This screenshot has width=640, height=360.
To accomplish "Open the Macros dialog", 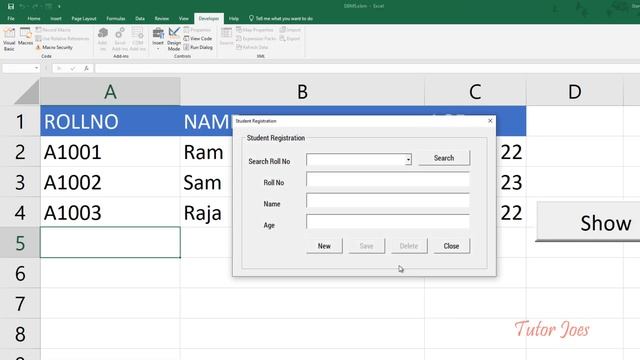I will 25,37.
